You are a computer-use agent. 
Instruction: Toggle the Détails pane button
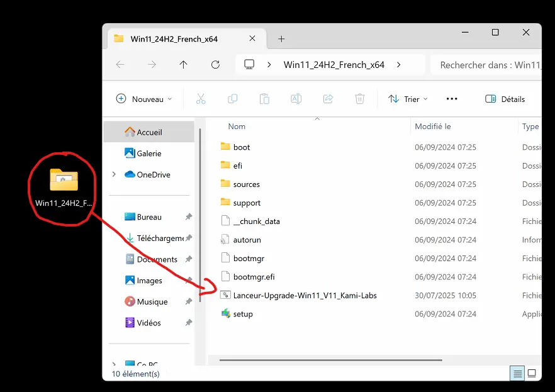tap(505, 99)
